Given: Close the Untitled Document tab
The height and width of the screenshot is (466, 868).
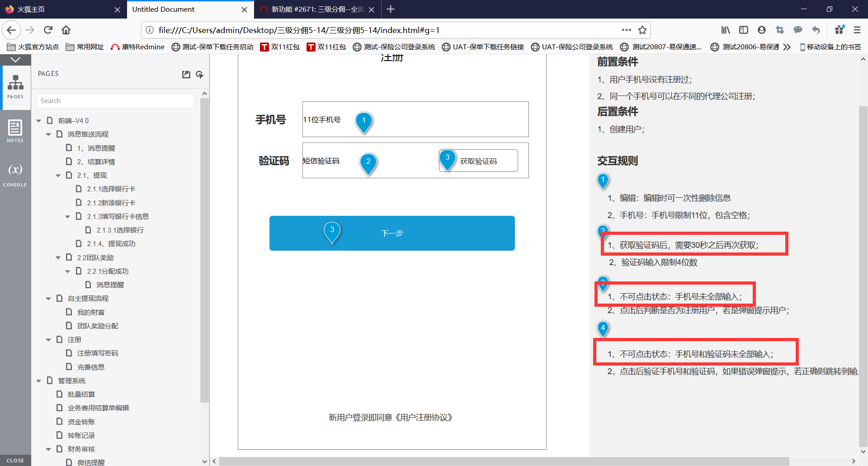Looking at the screenshot, I should coord(244,10).
